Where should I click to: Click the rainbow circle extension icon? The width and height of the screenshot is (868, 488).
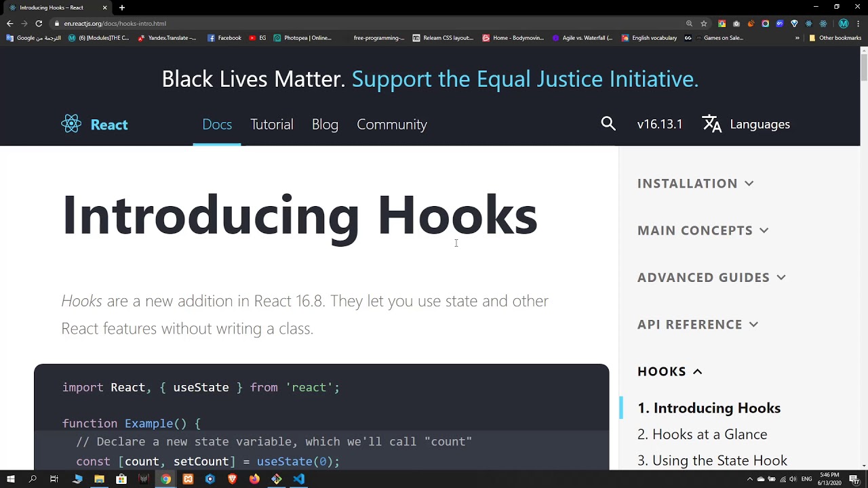pos(765,23)
